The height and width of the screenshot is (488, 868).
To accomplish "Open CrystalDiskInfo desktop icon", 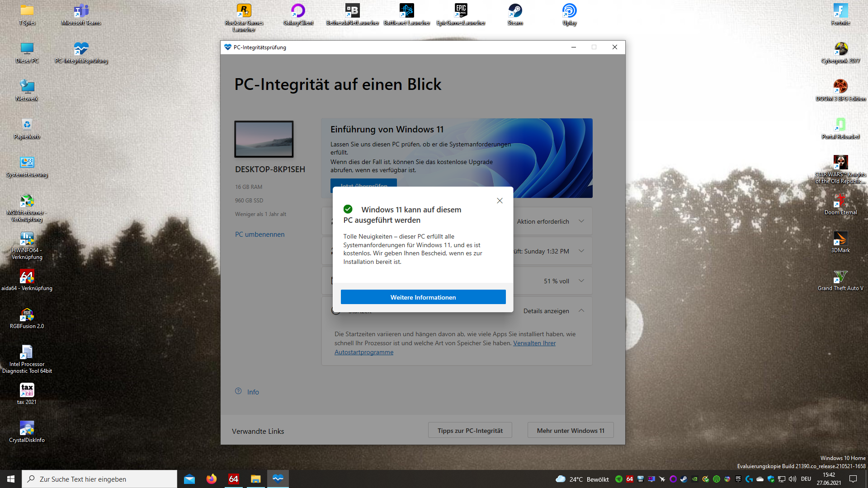I will (x=27, y=428).
